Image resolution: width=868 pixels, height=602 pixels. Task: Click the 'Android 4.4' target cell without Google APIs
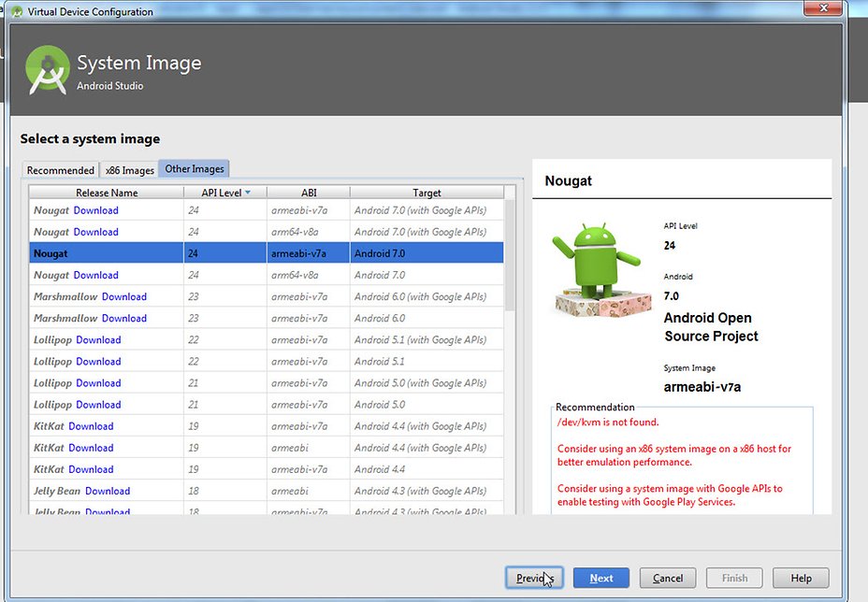click(427, 469)
